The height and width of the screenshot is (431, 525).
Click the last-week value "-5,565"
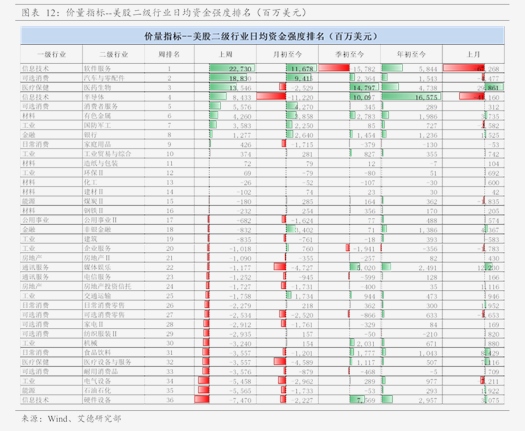[x=240, y=391]
